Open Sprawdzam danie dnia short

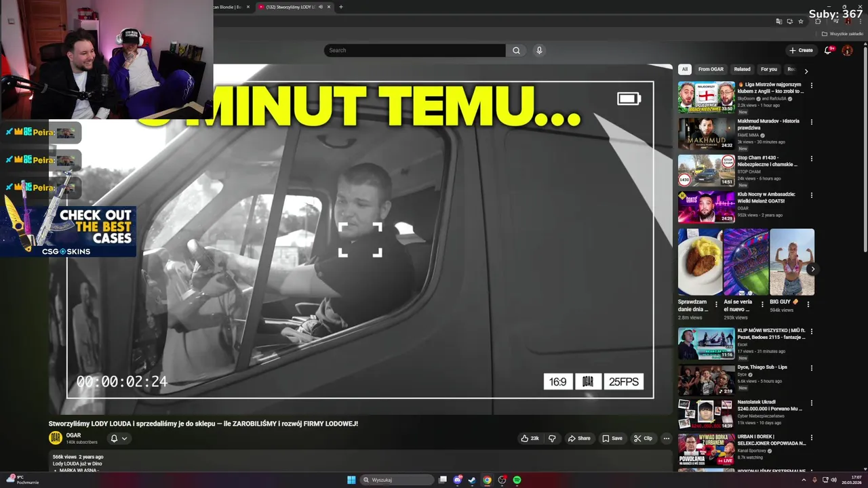tap(700, 262)
